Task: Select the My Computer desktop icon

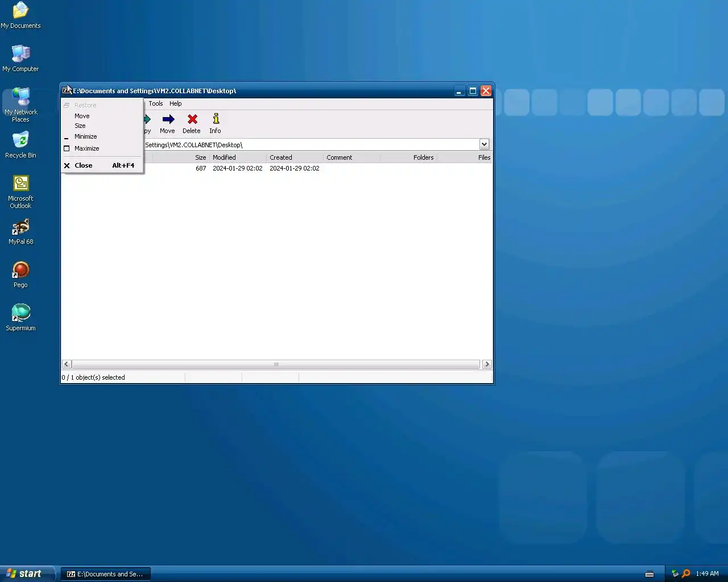Action: point(20,59)
